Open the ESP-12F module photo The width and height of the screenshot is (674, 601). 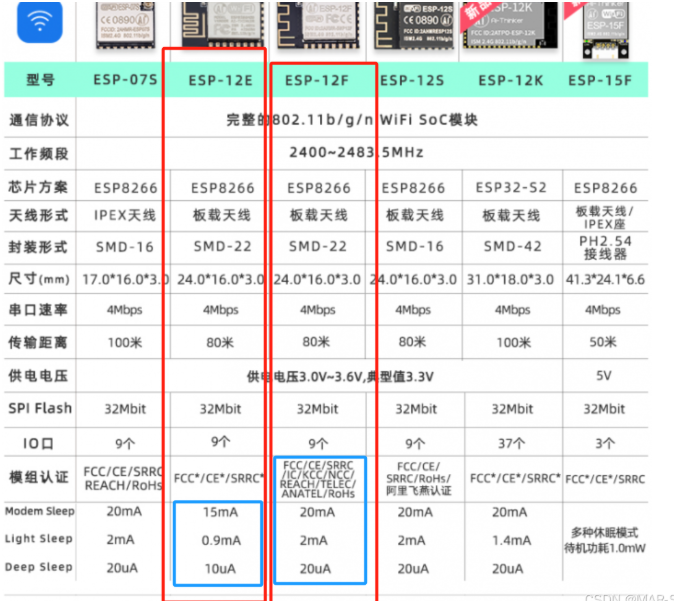318,25
